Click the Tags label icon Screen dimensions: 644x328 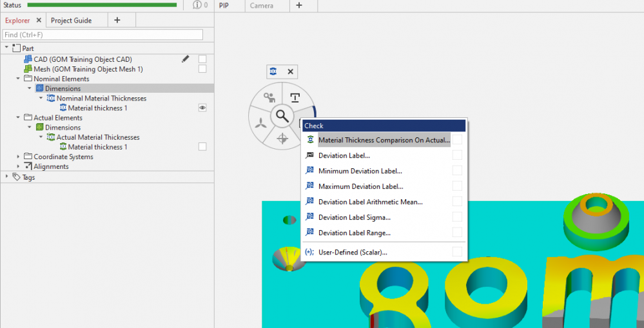(16, 177)
